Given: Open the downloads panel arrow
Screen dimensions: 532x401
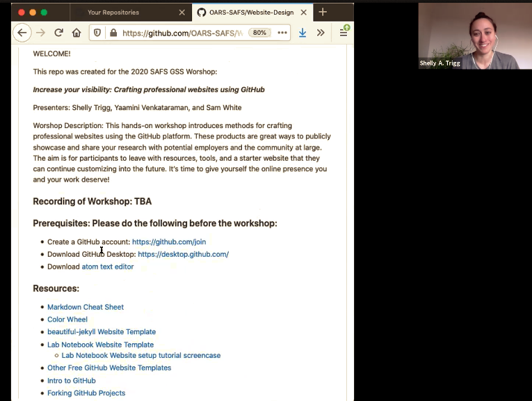Looking at the screenshot, I should 303,33.
